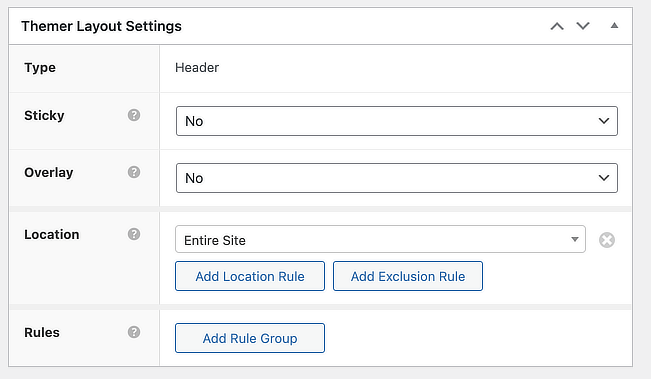The width and height of the screenshot is (651, 379).
Task: Show help for the Location setting
Action: pyautogui.click(x=134, y=234)
